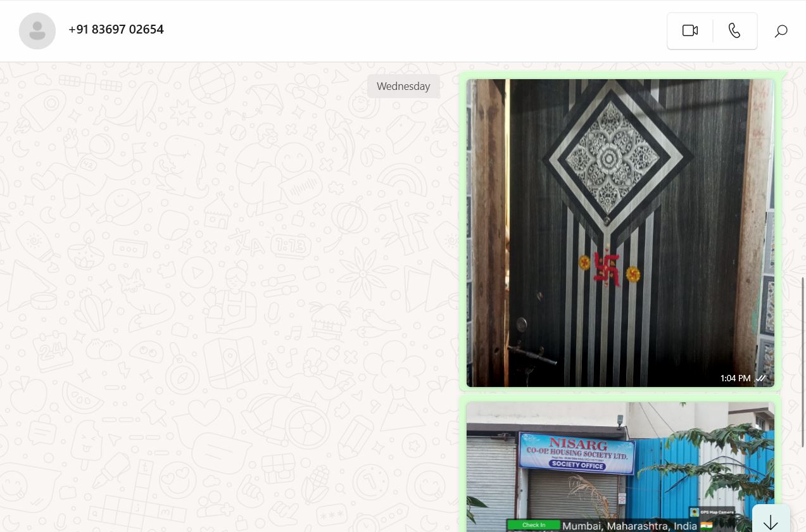The height and width of the screenshot is (532, 806).
Task: Click the Nisarg Co-op Housing Society signboard
Action: click(x=576, y=452)
